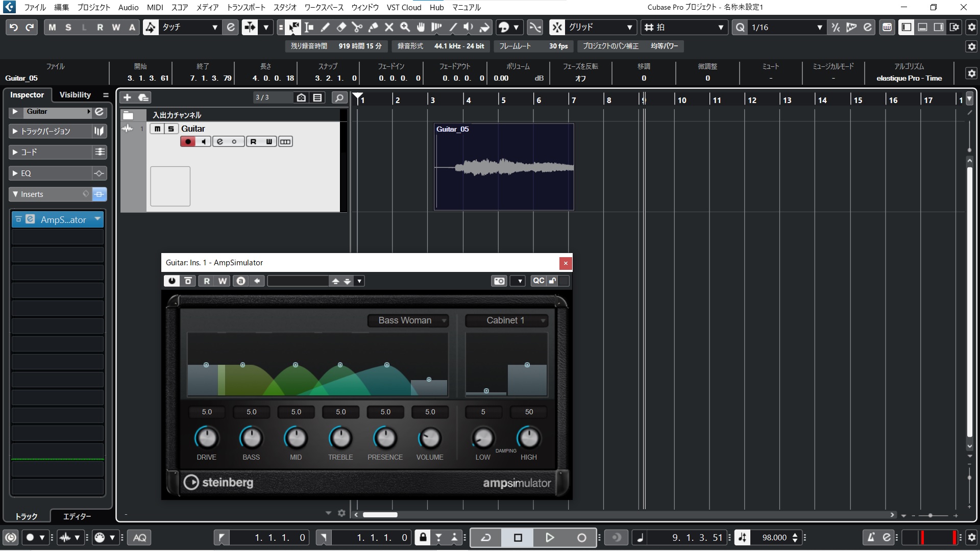Viewport: 980px width, 551px height.
Task: Select the Glue tool
Action: click(x=373, y=27)
